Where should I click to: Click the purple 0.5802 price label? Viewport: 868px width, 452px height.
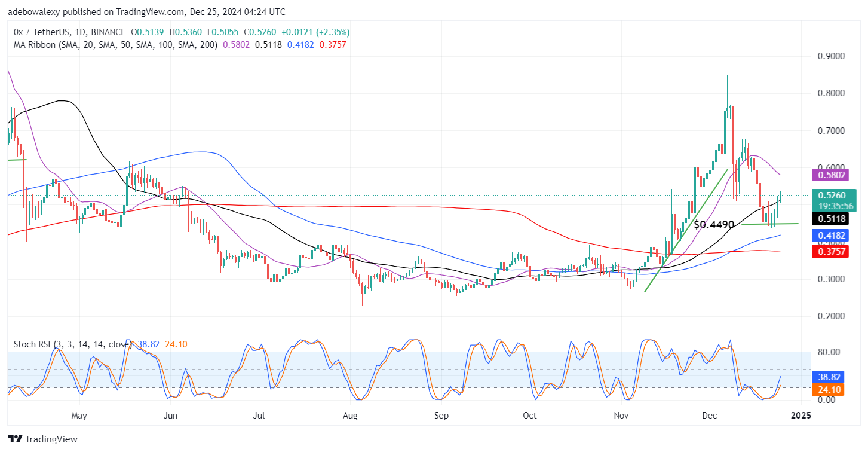point(831,175)
